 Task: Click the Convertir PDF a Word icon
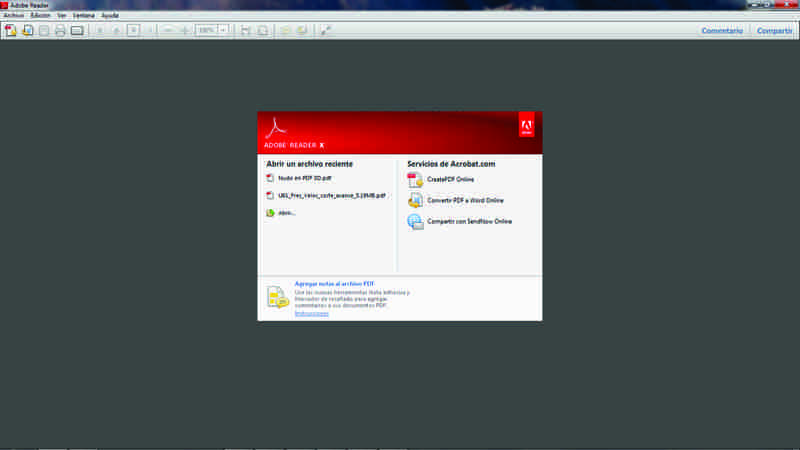click(x=415, y=201)
